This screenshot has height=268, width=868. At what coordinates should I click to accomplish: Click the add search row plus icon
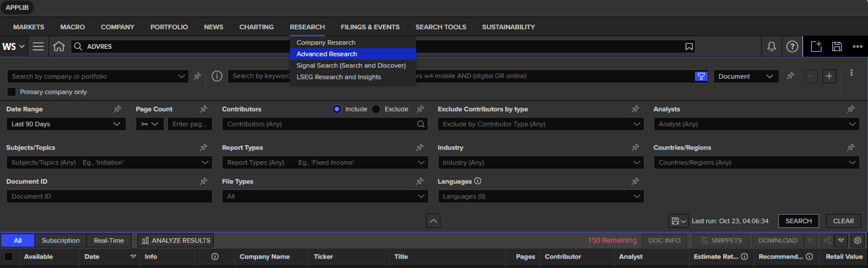[x=829, y=76]
